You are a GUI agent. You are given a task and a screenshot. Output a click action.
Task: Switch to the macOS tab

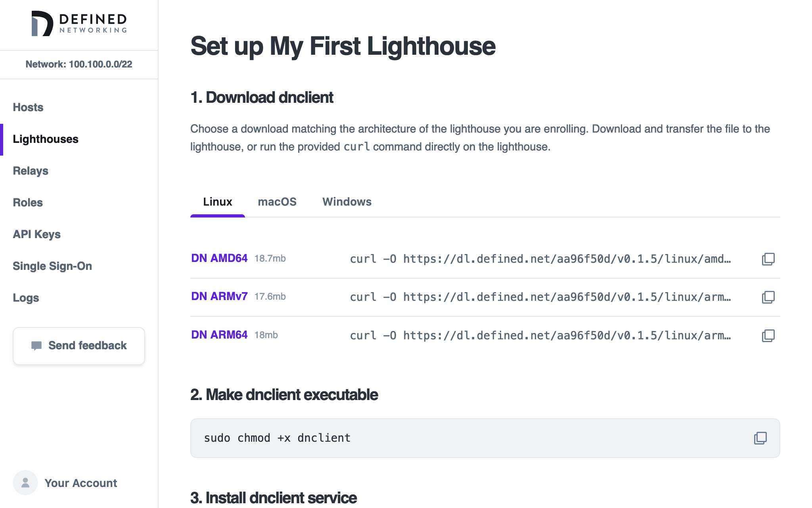point(277,202)
